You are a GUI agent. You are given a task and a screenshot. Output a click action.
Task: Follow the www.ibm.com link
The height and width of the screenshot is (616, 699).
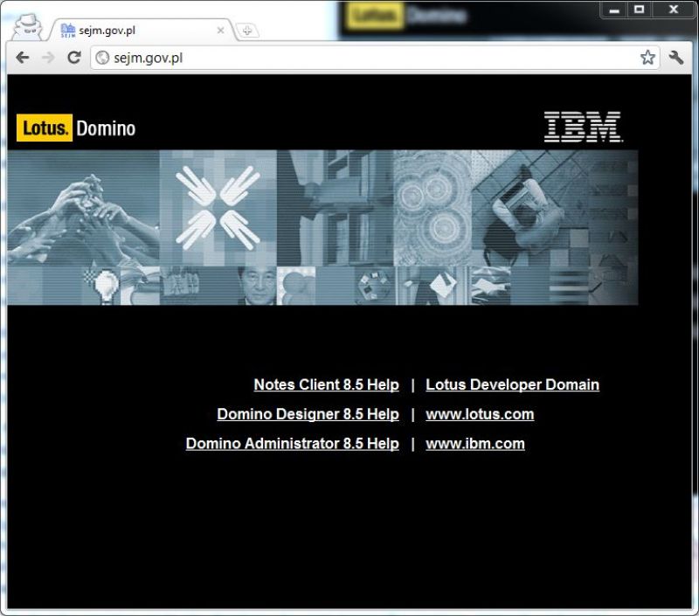[x=475, y=444]
